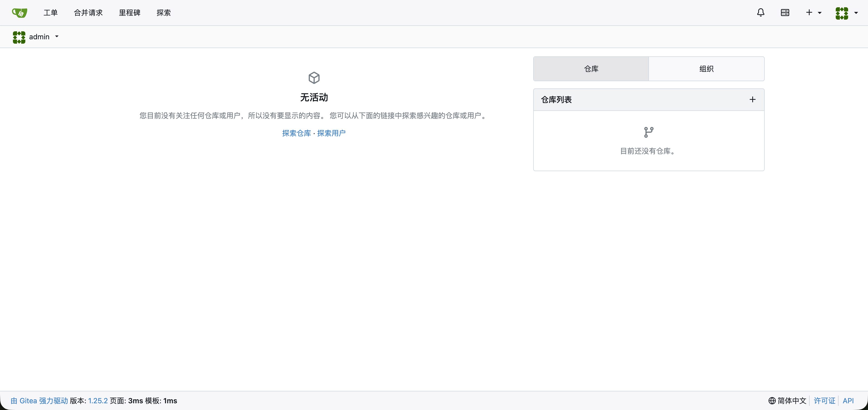
Task: Click the plus icon on 仓库列表 panel
Action: pos(753,100)
